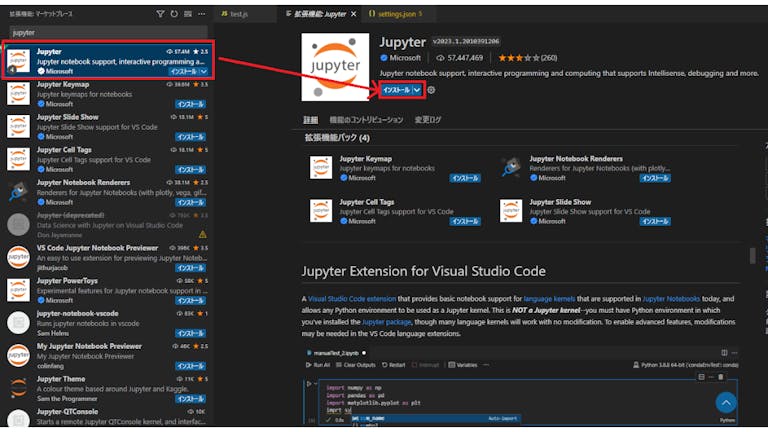This screenshot has height=432, width=768.
Task: Open Jupyter Cell Tags icon in extension pack
Action: (x=321, y=211)
